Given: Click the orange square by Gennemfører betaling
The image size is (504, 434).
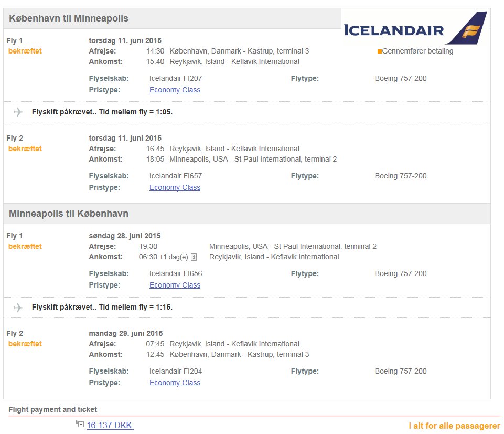Looking at the screenshot, I should (380, 51).
